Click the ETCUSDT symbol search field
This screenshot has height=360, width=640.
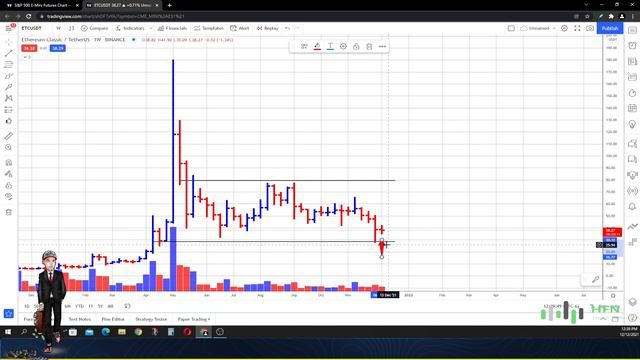point(32,28)
